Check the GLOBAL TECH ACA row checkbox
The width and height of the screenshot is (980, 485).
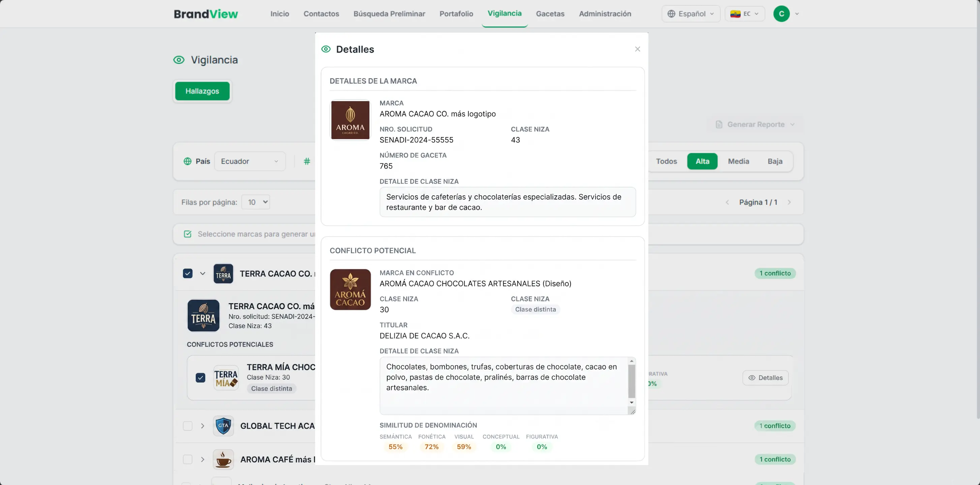click(188, 426)
